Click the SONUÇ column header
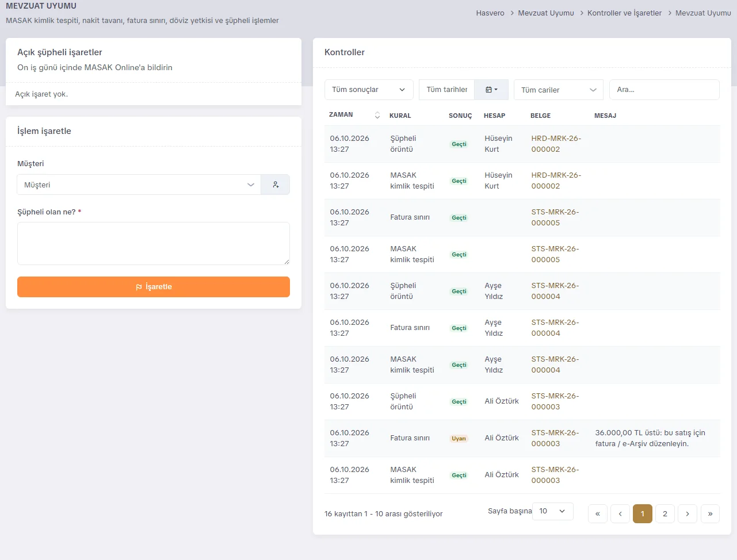 coord(460,116)
